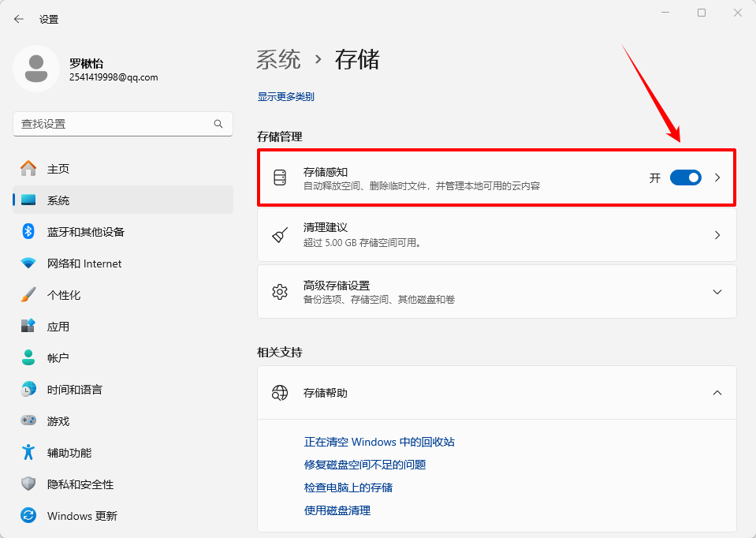
Task: Open Windows 更新 settings label
Action: (x=83, y=516)
